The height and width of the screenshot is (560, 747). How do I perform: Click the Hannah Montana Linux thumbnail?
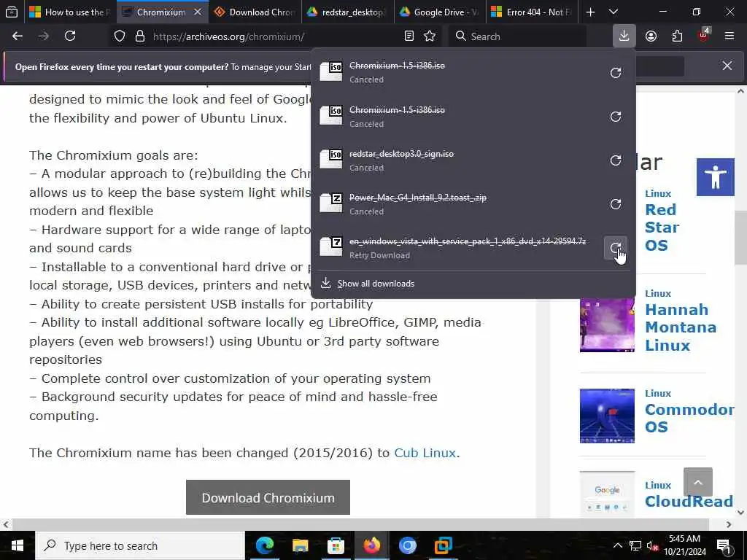[607, 325]
